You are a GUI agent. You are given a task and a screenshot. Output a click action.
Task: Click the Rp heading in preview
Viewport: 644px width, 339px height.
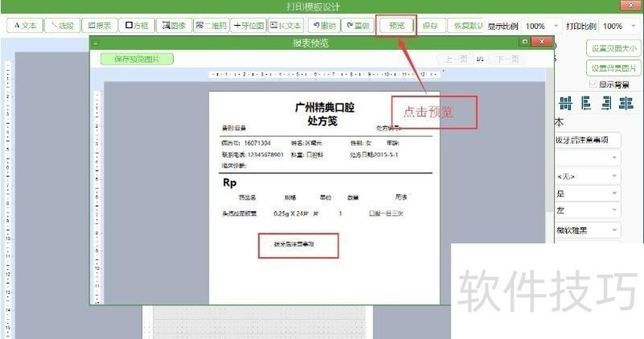click(229, 183)
